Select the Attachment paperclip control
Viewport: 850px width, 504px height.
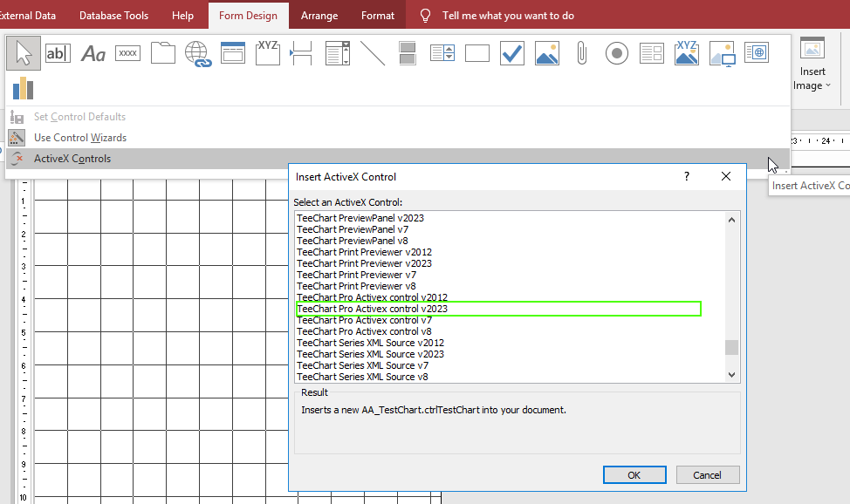582,53
